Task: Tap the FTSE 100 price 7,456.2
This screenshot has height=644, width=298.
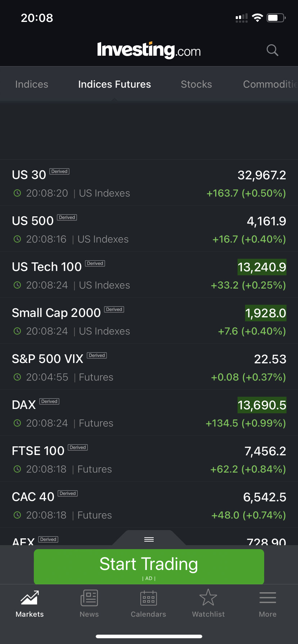Action: point(265,451)
